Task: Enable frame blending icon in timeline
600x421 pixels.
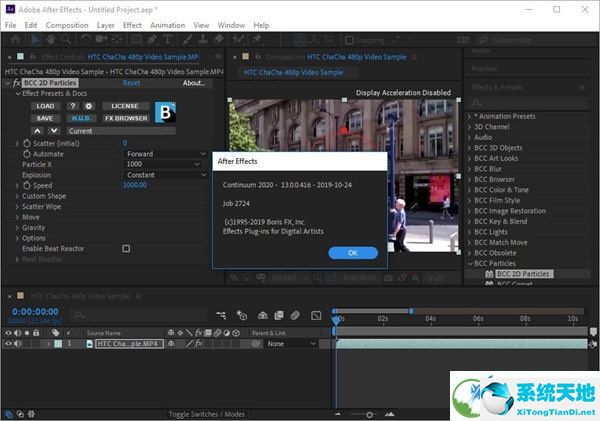Action: tap(279, 315)
